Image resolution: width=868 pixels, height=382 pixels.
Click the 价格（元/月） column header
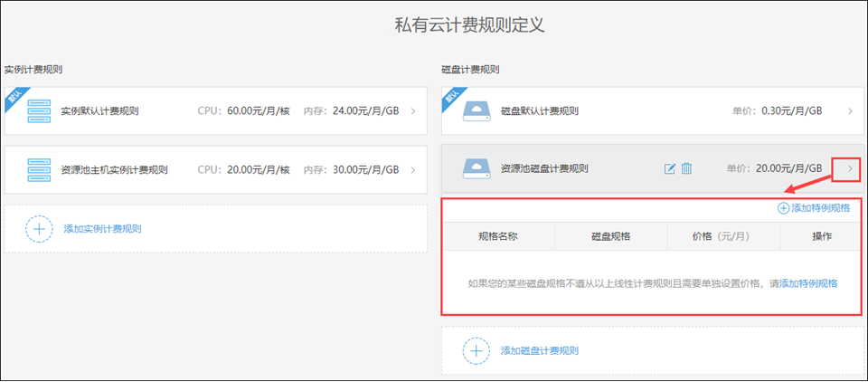722,236
